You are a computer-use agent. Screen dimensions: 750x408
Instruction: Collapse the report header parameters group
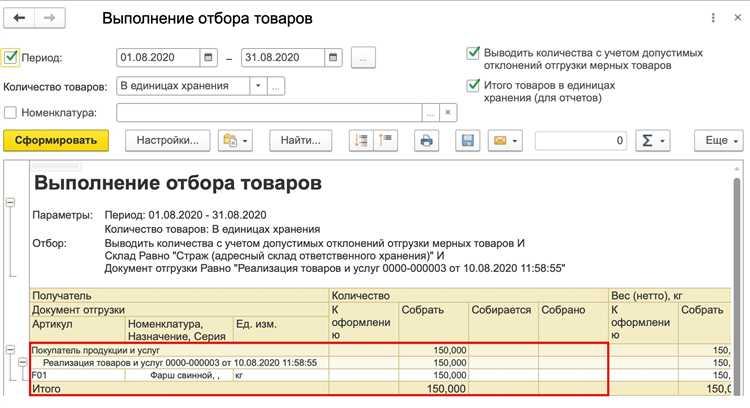pos(11,203)
